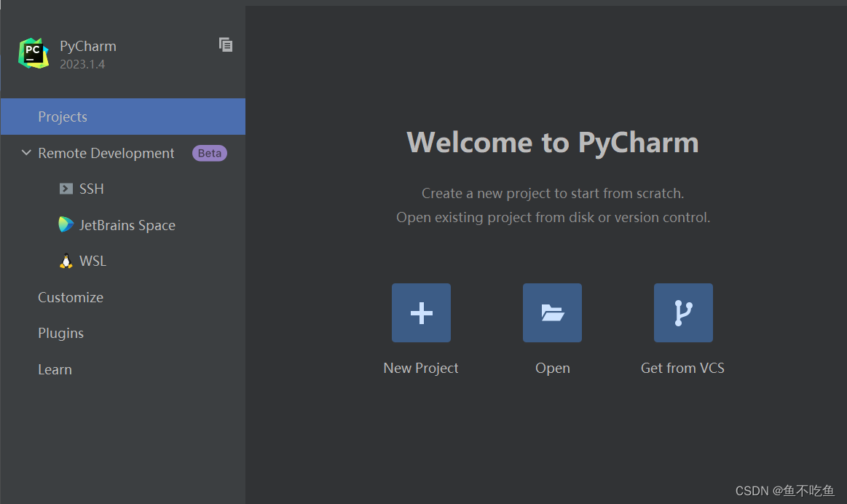The width and height of the screenshot is (847, 504).
Task: Click the JetBrains Space logo icon
Action: 66,224
